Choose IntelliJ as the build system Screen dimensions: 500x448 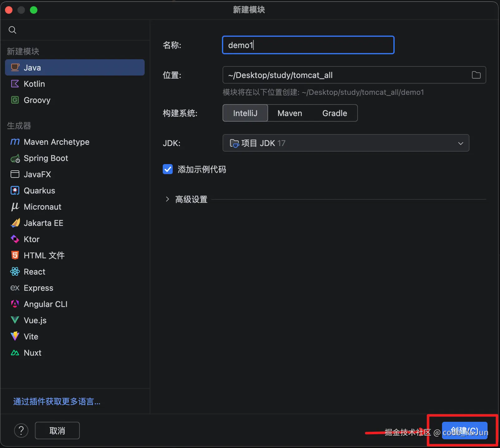click(x=245, y=113)
